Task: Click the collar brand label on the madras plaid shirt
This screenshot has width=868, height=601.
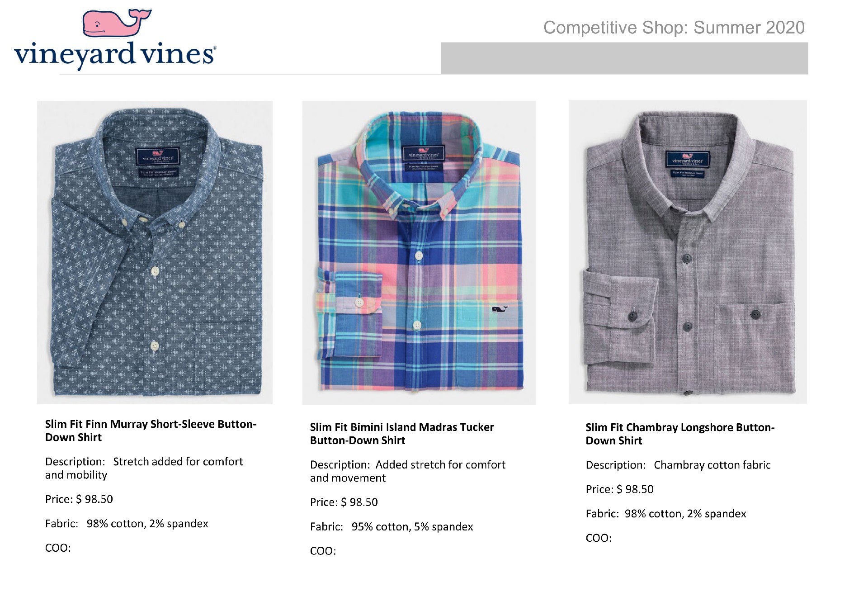Action: coord(424,154)
